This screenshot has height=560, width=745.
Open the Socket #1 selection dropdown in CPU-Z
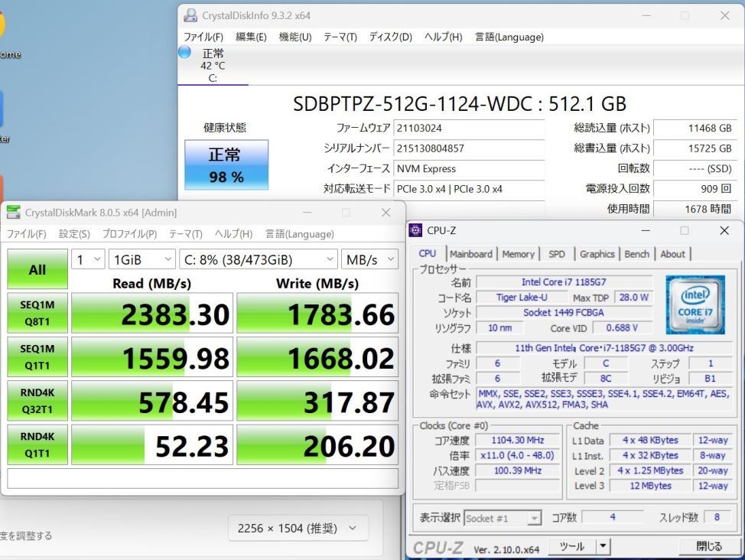(x=503, y=518)
